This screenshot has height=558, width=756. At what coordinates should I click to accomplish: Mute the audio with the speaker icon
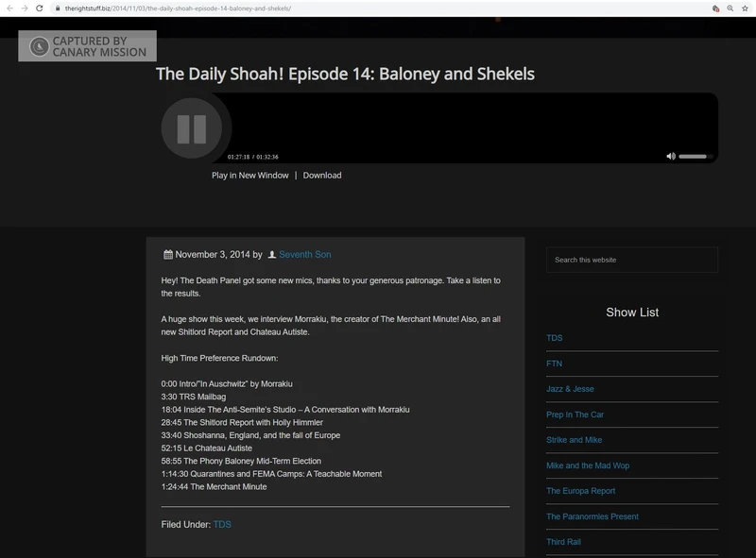(671, 156)
